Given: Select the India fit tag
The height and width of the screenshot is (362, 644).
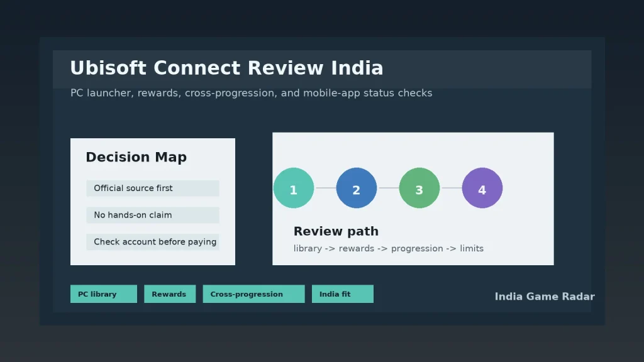Looking at the screenshot, I should click(343, 294).
